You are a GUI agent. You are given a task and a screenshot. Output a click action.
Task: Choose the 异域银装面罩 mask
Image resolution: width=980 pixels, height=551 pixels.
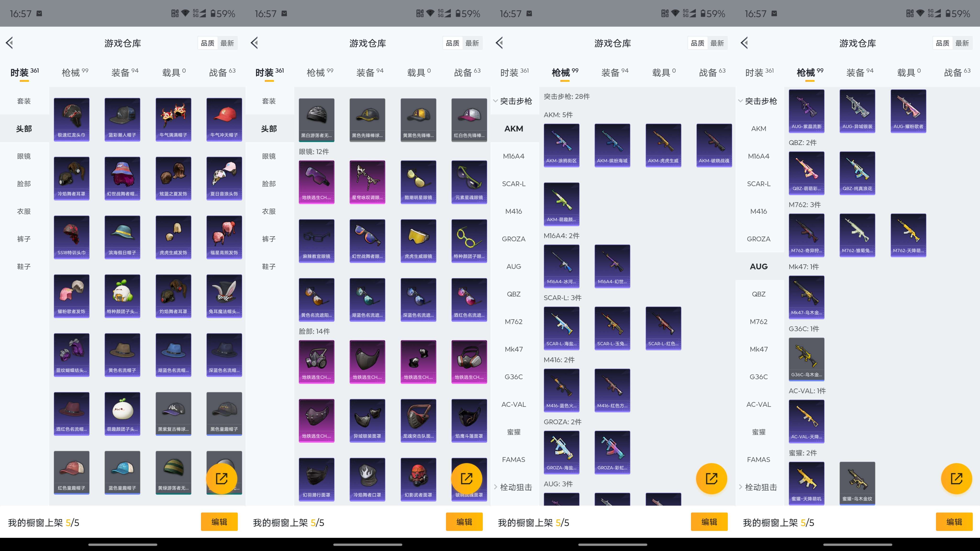coord(367,421)
